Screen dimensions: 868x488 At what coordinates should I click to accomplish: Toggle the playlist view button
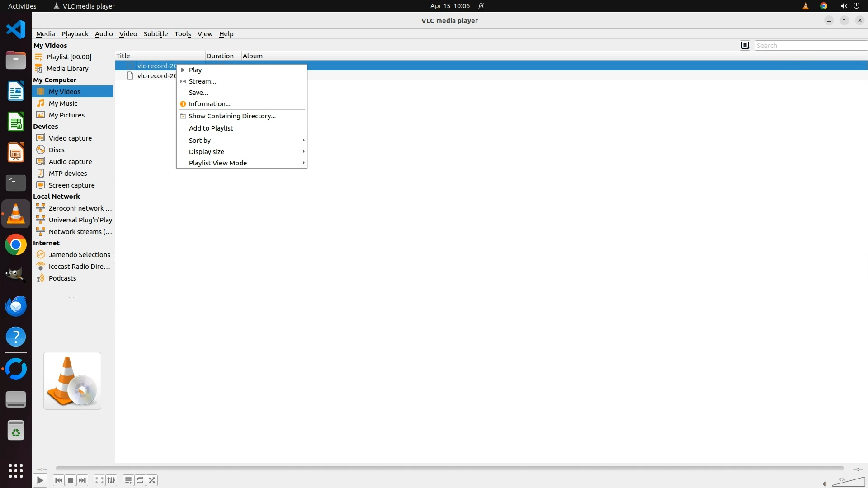coord(128,480)
